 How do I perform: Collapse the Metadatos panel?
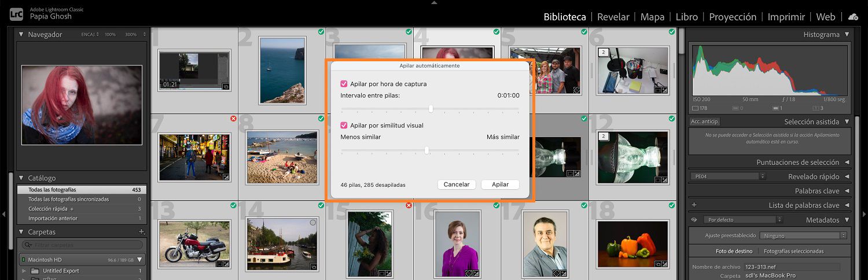[847, 220]
